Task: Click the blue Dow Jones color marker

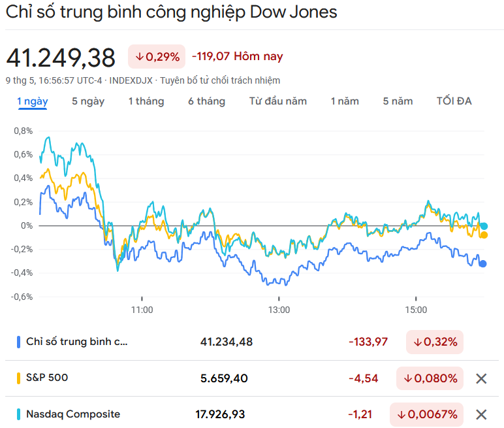Action: [19, 342]
